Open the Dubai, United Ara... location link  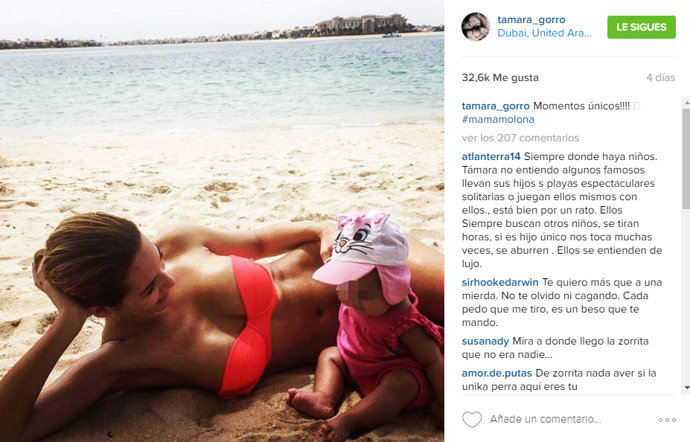[x=544, y=33]
